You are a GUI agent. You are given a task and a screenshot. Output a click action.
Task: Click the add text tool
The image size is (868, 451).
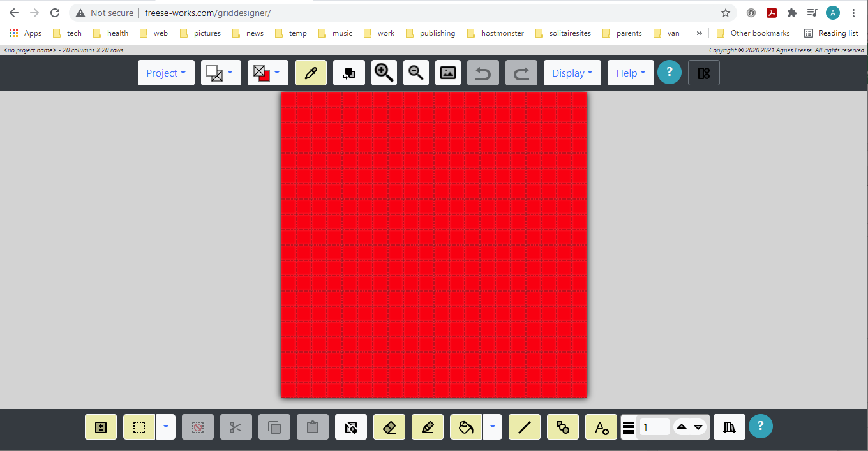click(x=601, y=426)
